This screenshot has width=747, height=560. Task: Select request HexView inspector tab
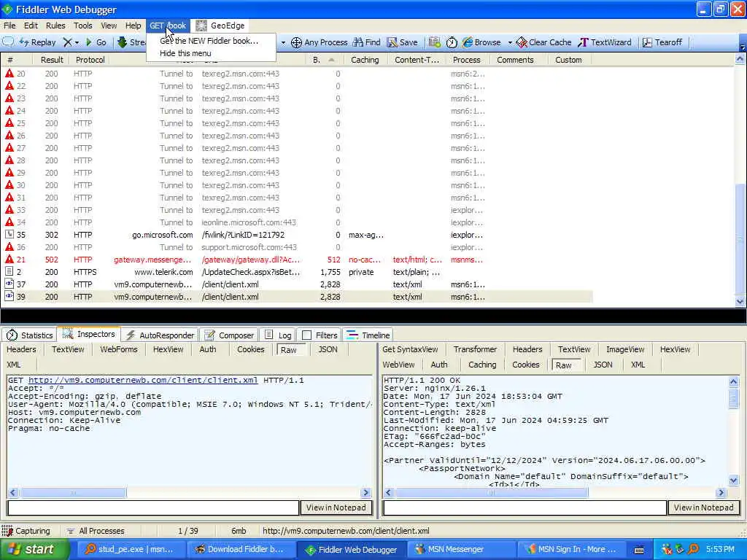tap(169, 349)
